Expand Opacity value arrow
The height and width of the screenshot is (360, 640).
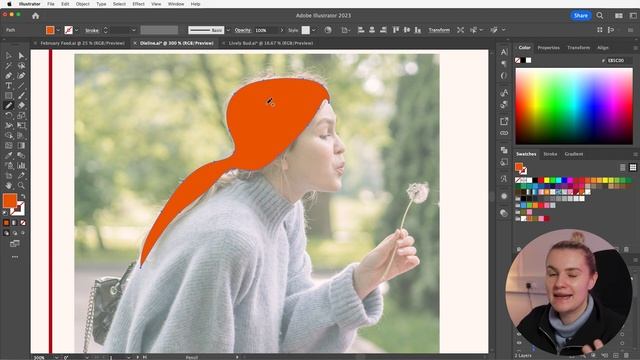(282, 30)
